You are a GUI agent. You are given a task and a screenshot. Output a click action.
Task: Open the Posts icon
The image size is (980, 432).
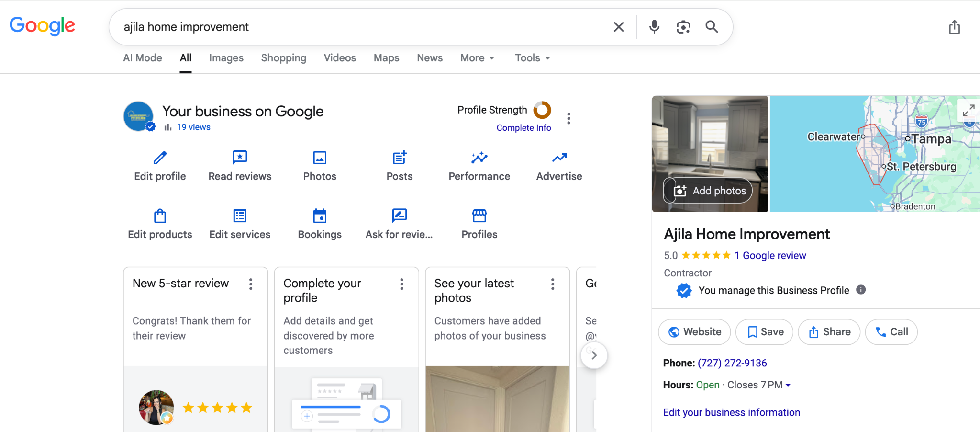[400, 158]
